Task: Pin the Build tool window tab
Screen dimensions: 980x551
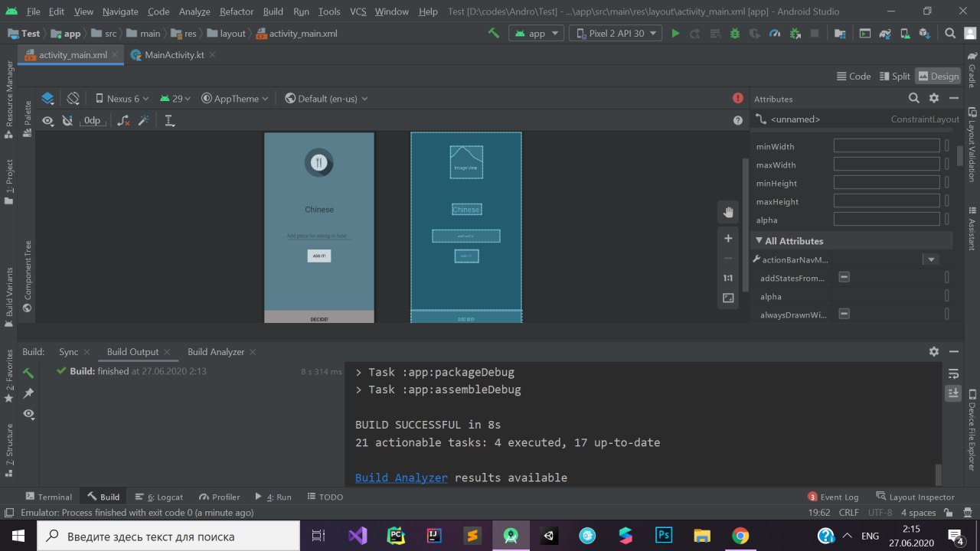Action: point(28,393)
